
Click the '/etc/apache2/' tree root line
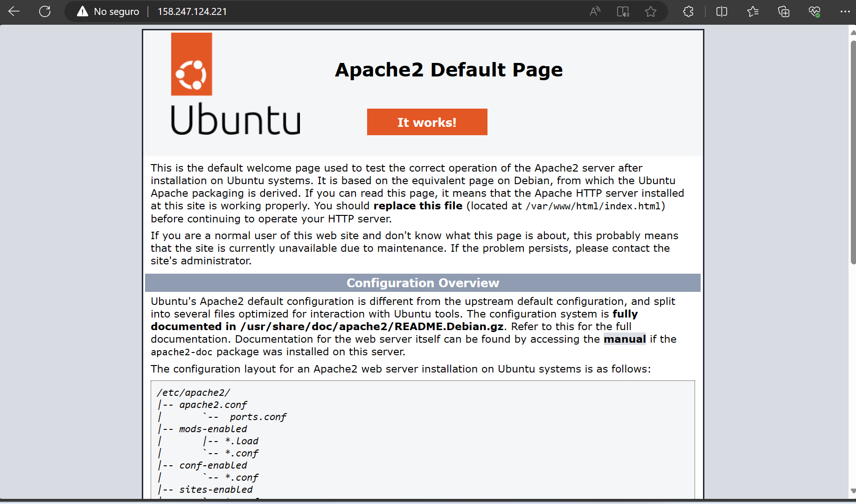pyautogui.click(x=193, y=393)
